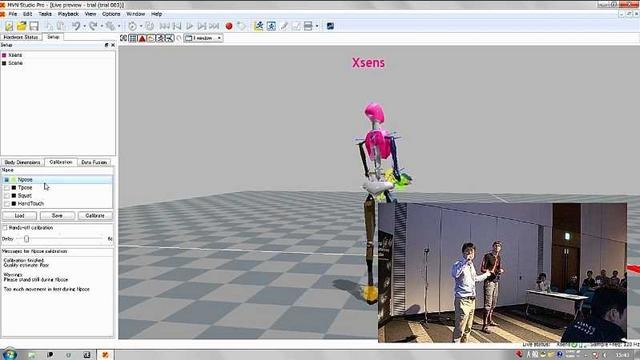Select Scene in the setup tree
The width and height of the screenshot is (640, 360).
pyautogui.click(x=15, y=63)
